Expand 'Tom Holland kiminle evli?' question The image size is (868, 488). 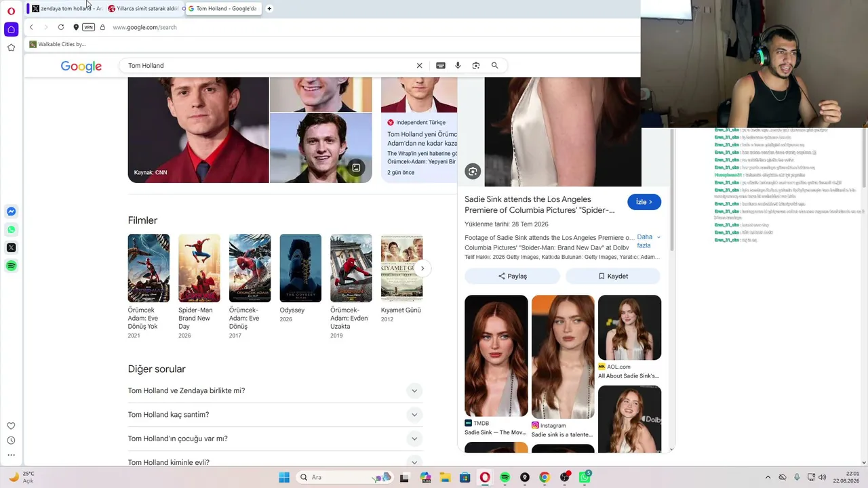(x=275, y=461)
